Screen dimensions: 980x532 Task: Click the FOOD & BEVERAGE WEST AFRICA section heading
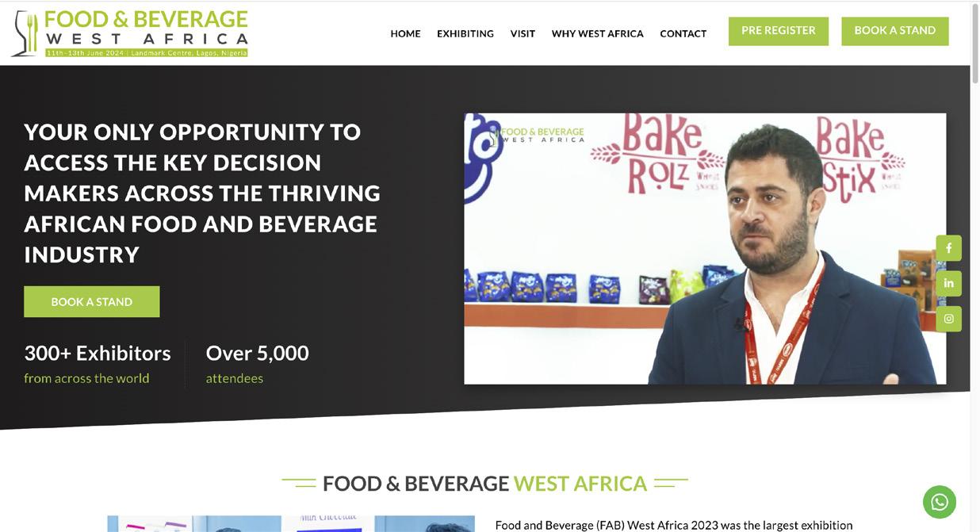pyautogui.click(x=484, y=483)
